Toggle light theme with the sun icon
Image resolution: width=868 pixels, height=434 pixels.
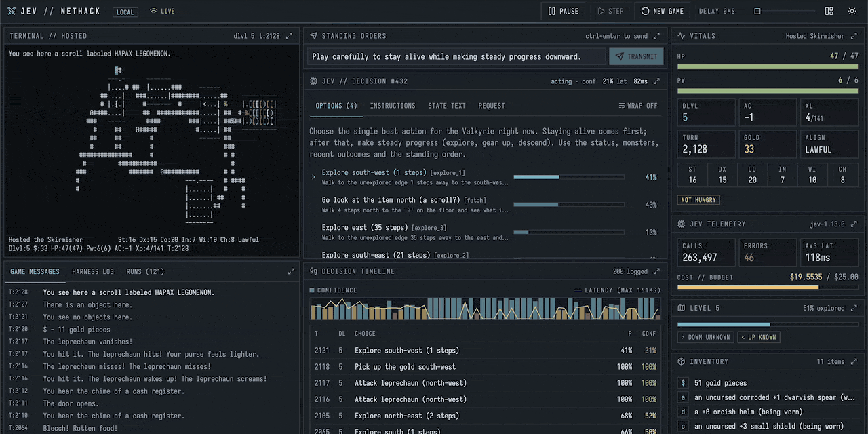click(x=852, y=11)
